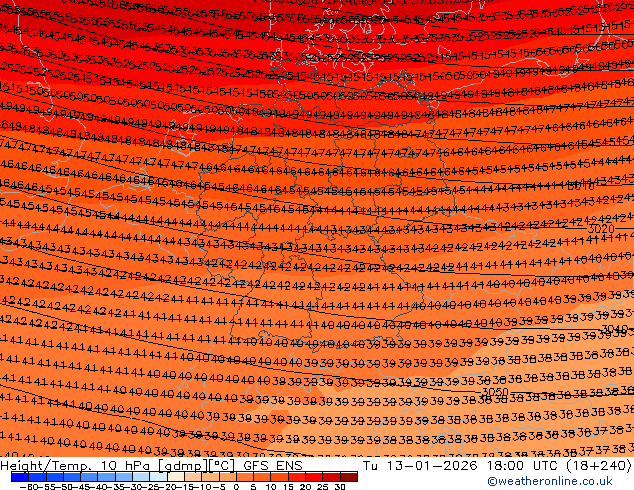Click the legend swatch between -5 and 0
Viewport: 634px width, 490px height.
pos(227,477)
